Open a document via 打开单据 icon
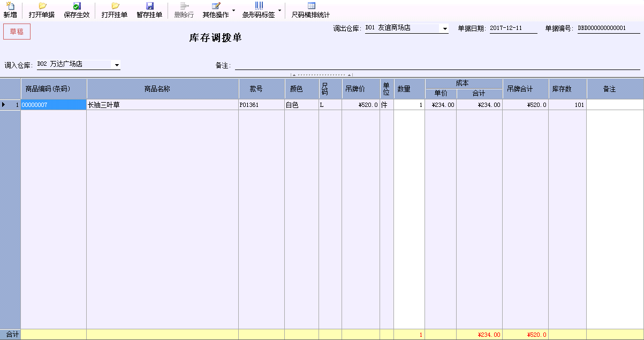 (x=41, y=9)
